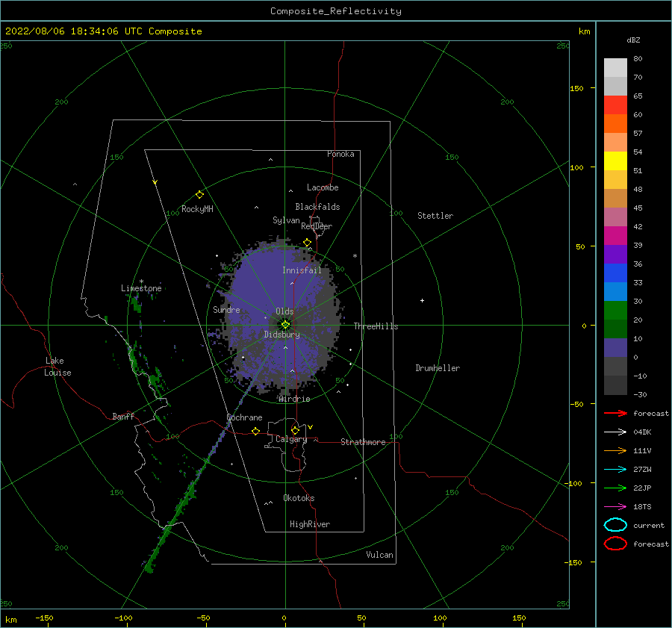Click the RockyMH label

pos(197,209)
